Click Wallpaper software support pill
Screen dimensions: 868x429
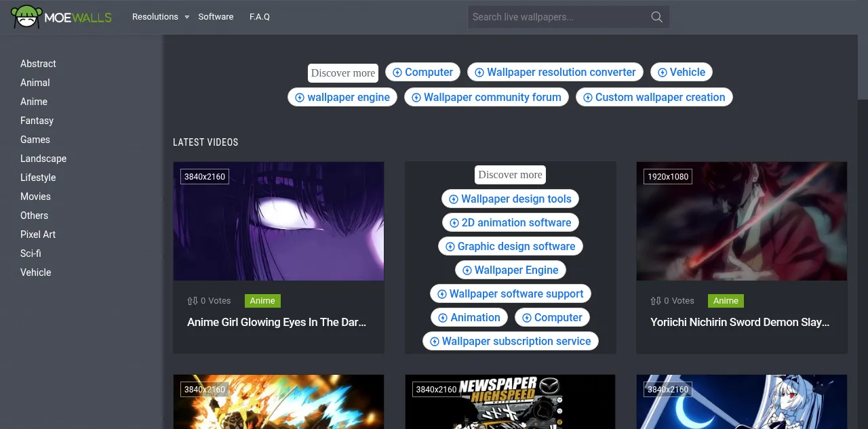tap(510, 293)
